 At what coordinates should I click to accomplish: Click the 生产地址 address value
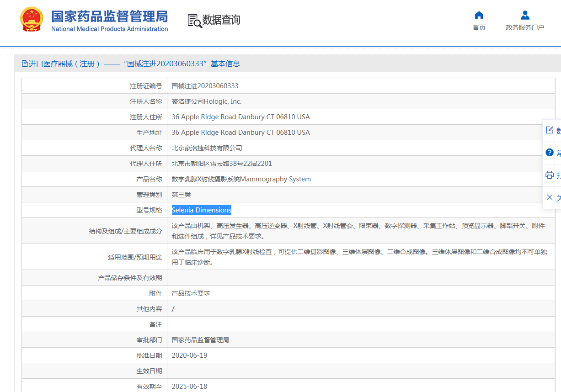pyautogui.click(x=240, y=132)
